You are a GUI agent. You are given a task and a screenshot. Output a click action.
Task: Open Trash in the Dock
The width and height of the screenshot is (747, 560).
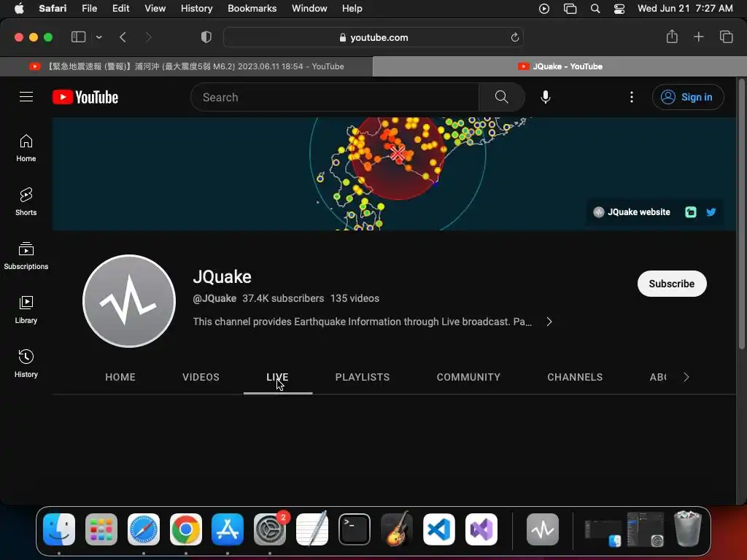pyautogui.click(x=687, y=528)
